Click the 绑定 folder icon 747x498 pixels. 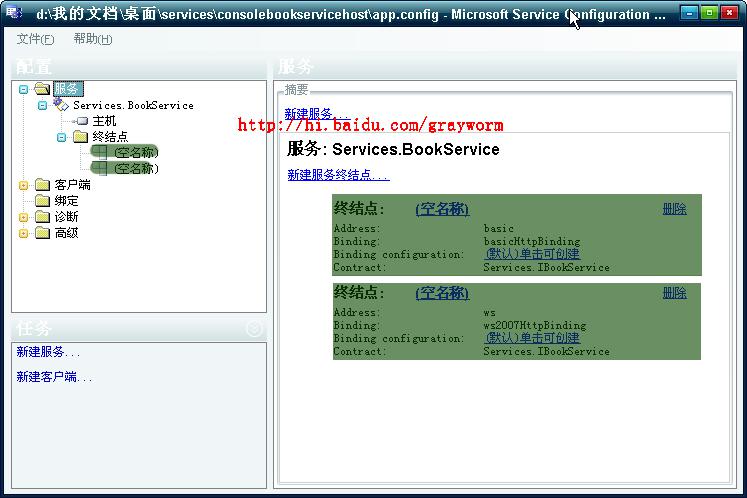tap(42, 201)
